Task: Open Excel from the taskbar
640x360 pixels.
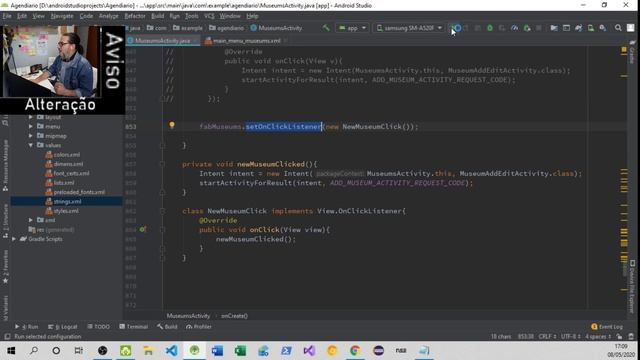Action: [x=240, y=351]
